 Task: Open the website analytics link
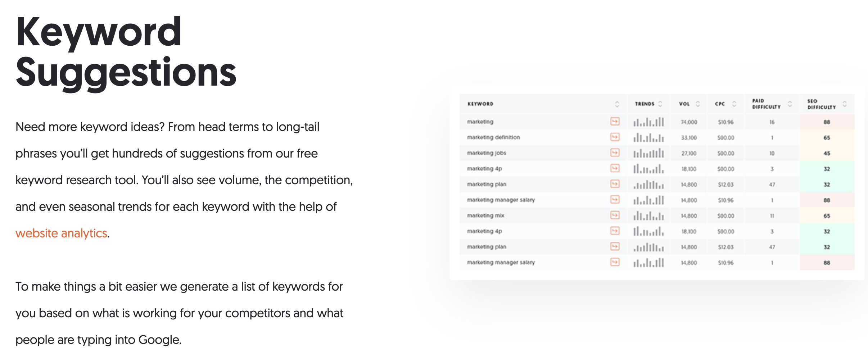(x=61, y=233)
